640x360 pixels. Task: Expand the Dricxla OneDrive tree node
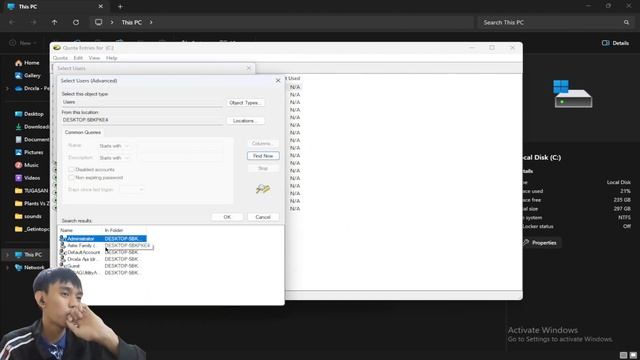7,89
